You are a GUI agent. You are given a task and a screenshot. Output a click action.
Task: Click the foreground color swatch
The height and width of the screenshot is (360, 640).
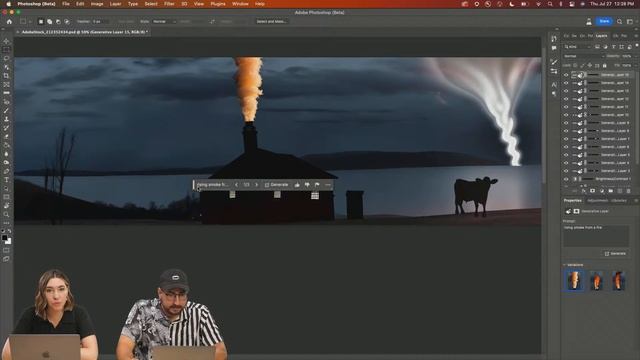click(4, 237)
